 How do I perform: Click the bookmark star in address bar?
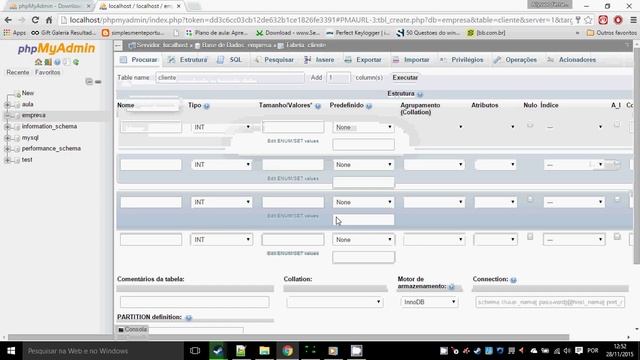click(x=588, y=20)
